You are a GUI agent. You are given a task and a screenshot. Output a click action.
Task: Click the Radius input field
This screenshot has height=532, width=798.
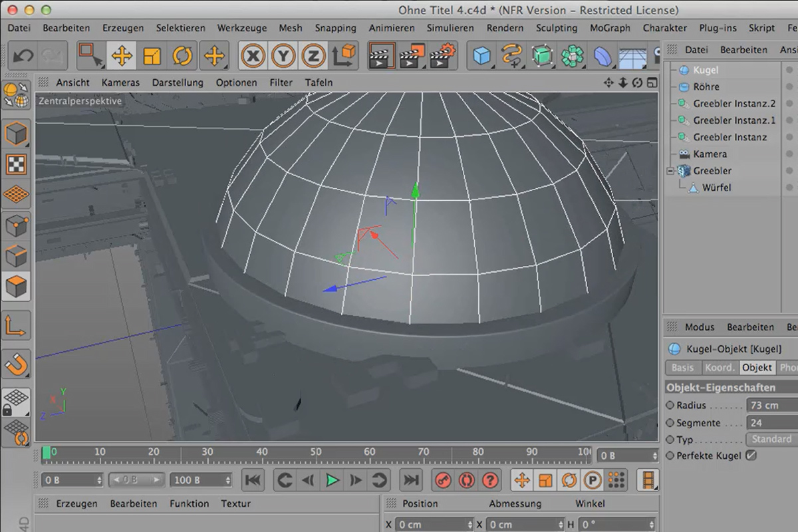pyautogui.click(x=772, y=405)
